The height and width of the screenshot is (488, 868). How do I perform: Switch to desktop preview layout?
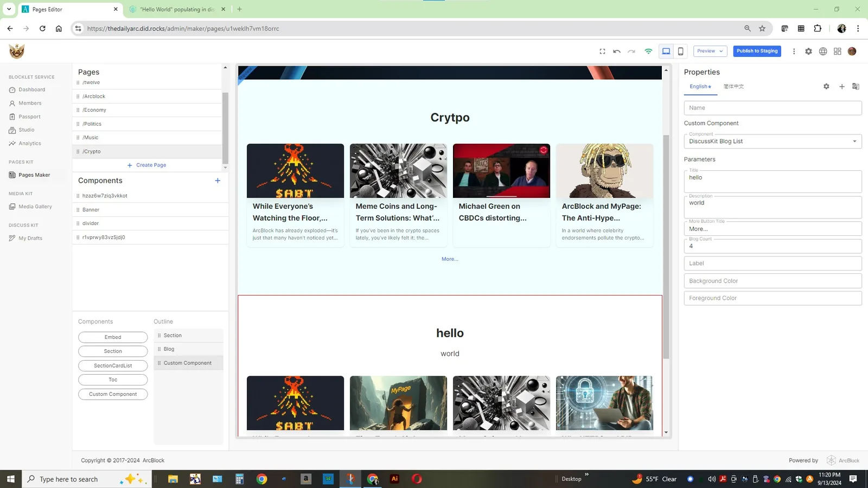tap(666, 51)
